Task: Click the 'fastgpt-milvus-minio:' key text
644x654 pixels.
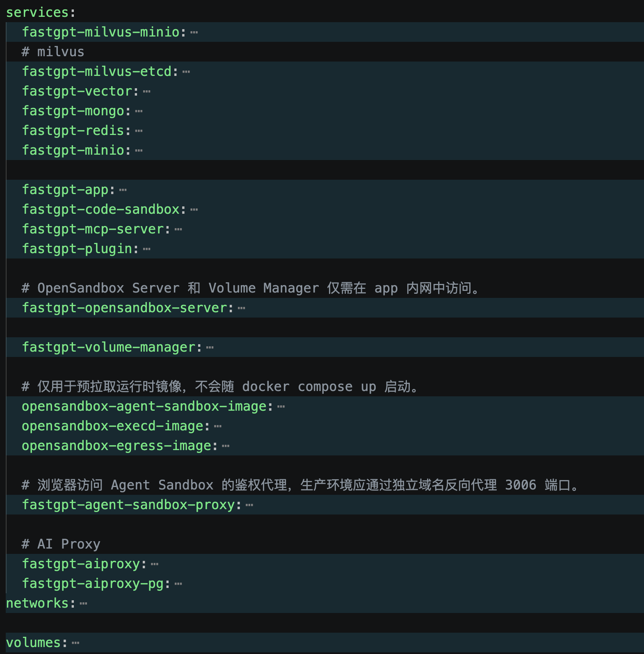Action: [104, 32]
